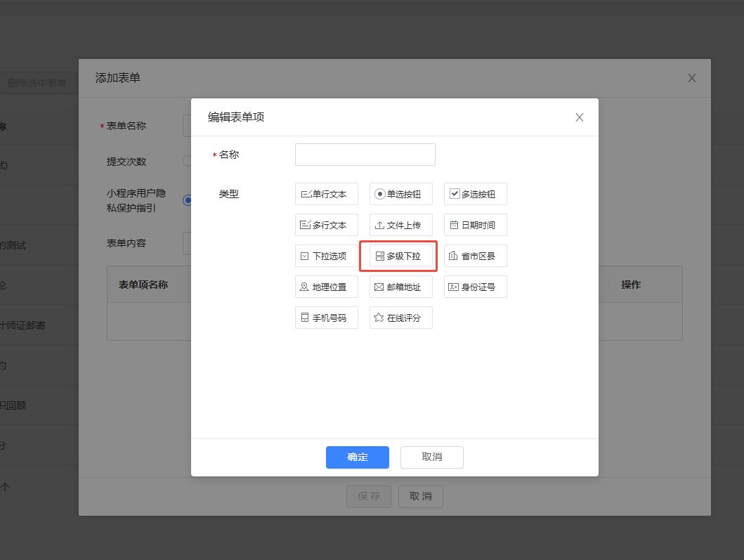The width and height of the screenshot is (744, 560).
Task: Choose the 省市区县 region type
Action: [x=475, y=256]
